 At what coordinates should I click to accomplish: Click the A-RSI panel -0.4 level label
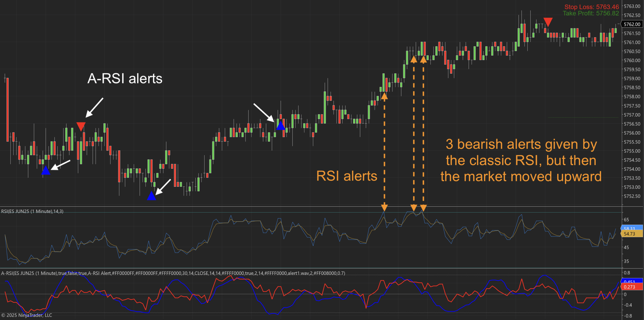[x=628, y=305]
